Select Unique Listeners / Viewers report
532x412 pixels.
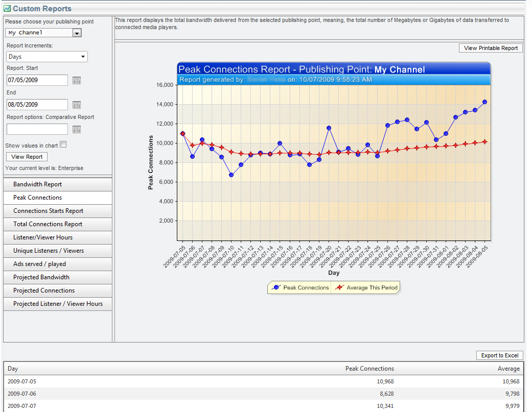(x=57, y=251)
